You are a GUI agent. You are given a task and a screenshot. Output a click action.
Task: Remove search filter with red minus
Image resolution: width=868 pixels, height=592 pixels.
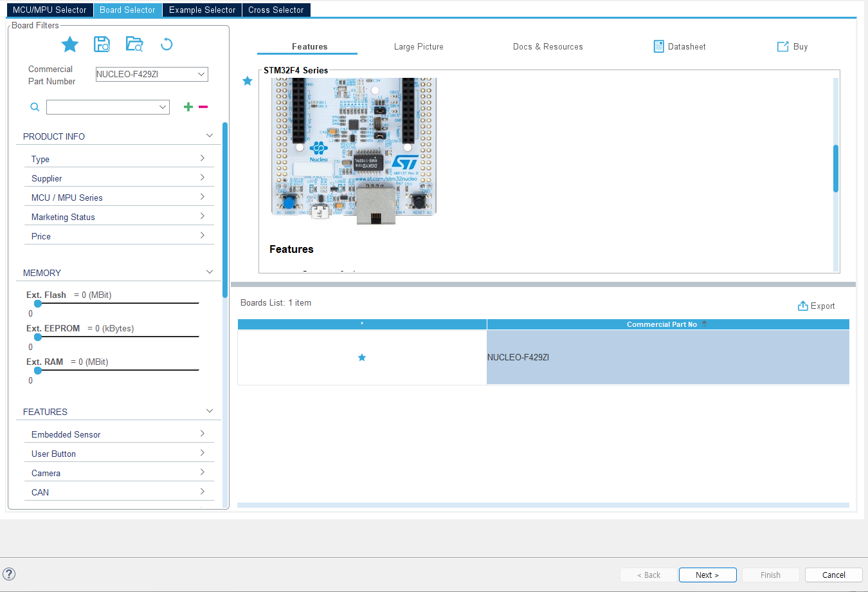coord(203,107)
